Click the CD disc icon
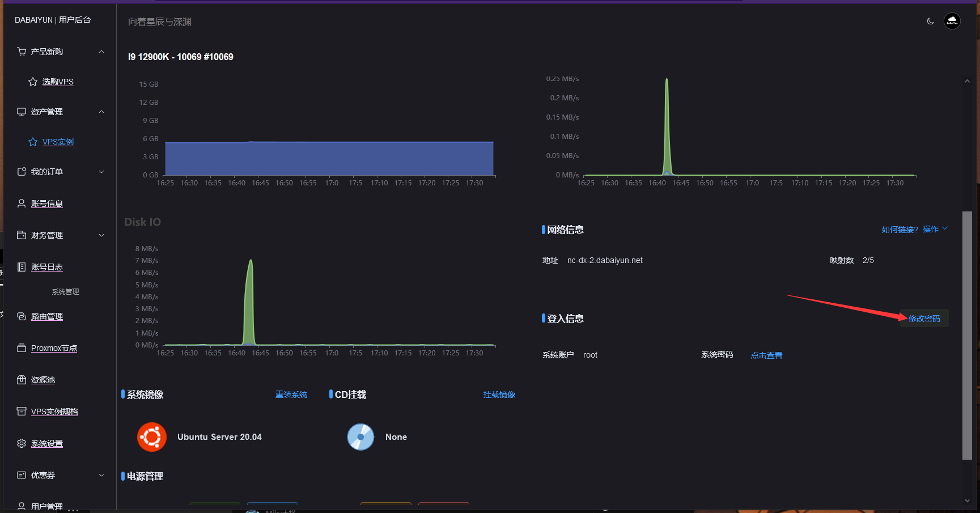This screenshot has width=980, height=513. (360, 437)
